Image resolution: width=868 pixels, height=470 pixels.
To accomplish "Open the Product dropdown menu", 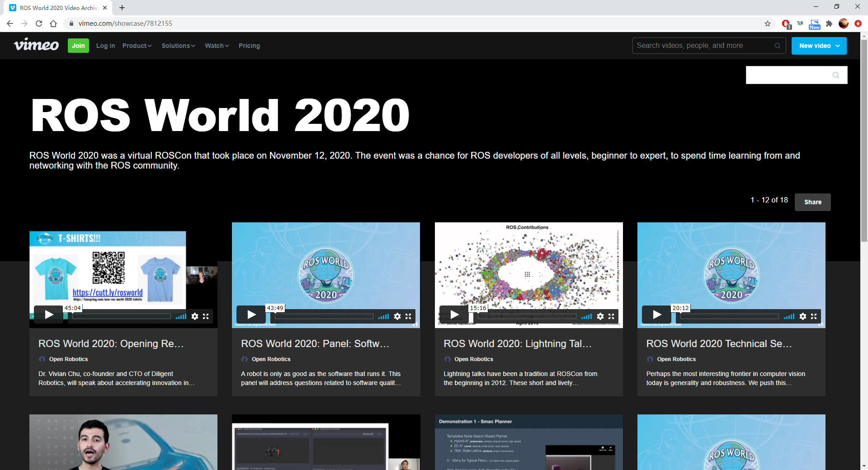I will (137, 46).
